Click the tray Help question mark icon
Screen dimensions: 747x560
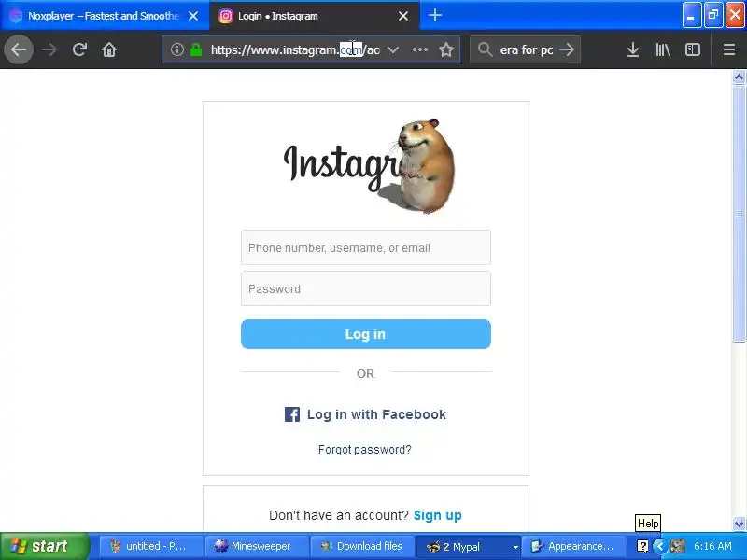(642, 546)
